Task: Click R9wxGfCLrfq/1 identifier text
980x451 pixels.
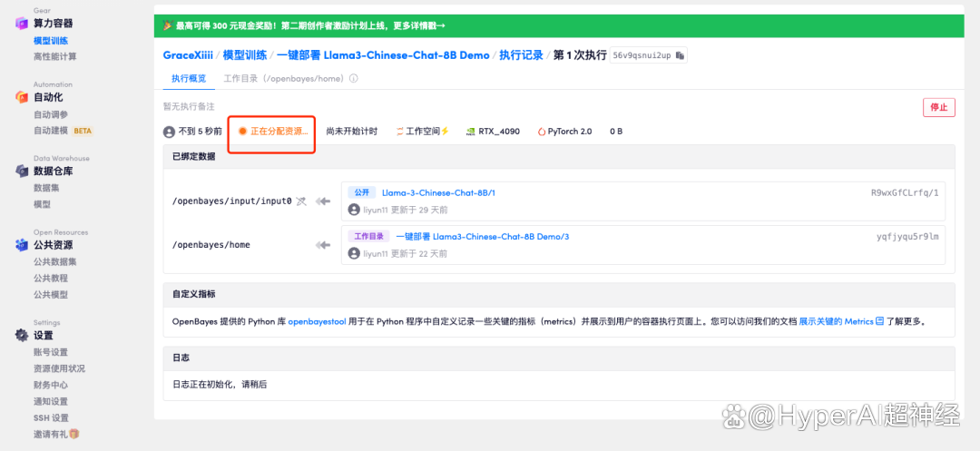Action: (905, 193)
